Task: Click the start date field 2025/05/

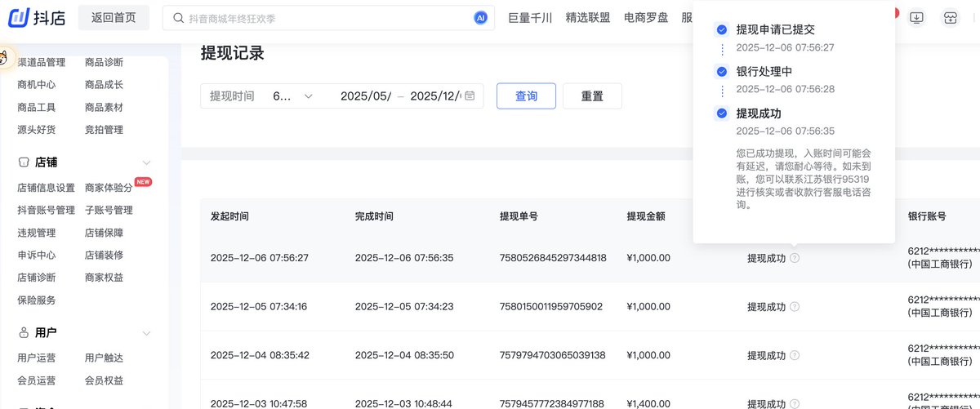Action: tap(366, 96)
